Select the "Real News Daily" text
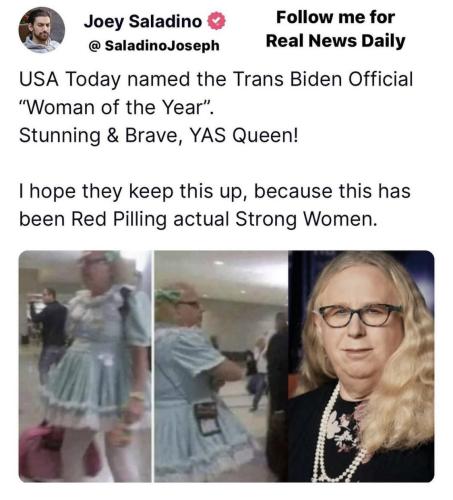This screenshot has width=453, height=500. pyautogui.click(x=335, y=41)
